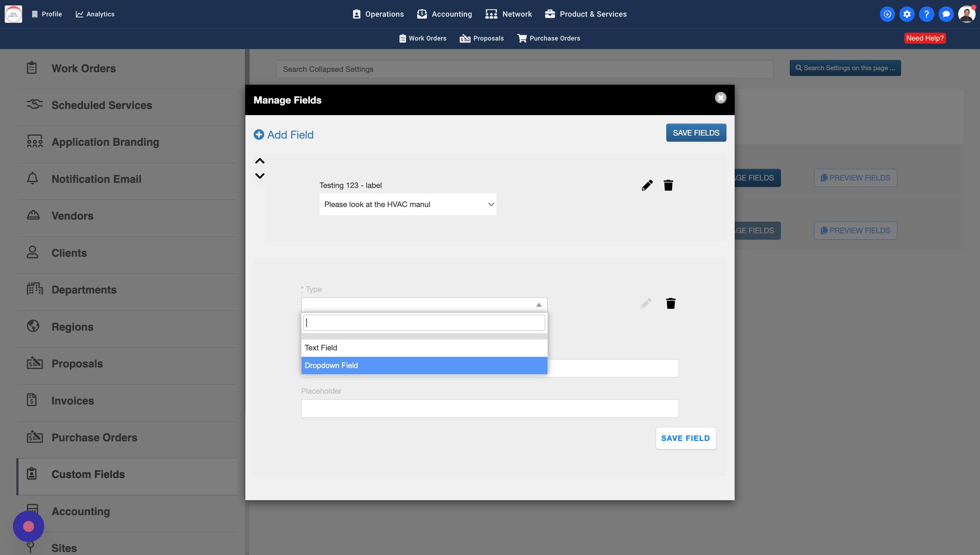The image size is (980, 555).
Task: Open the settings gear icon in top bar
Action: point(906,14)
